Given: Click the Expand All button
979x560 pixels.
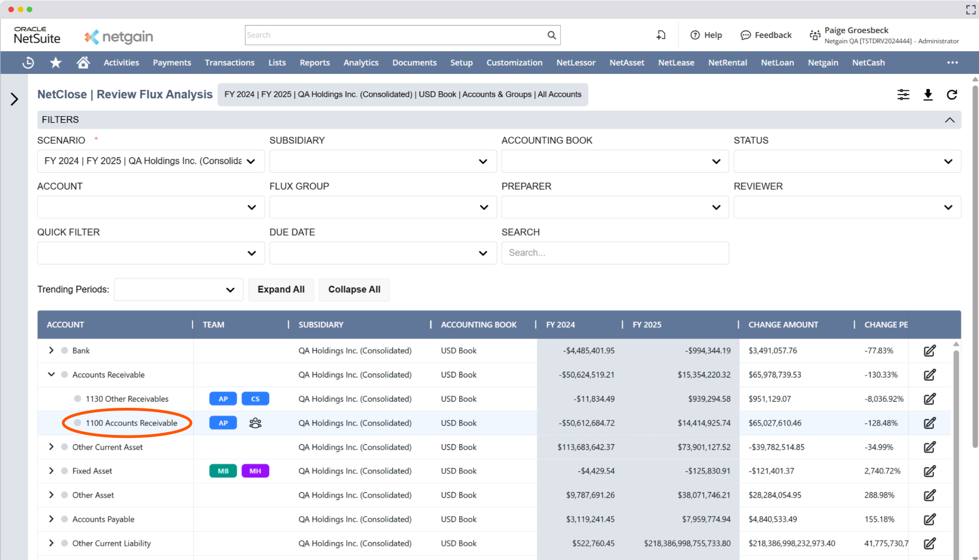Looking at the screenshot, I should click(x=281, y=289).
